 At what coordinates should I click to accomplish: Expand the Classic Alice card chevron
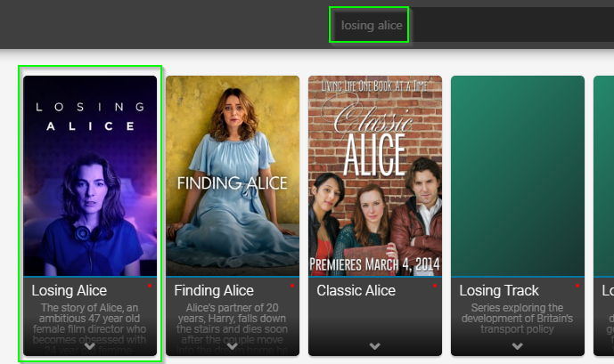(x=375, y=346)
